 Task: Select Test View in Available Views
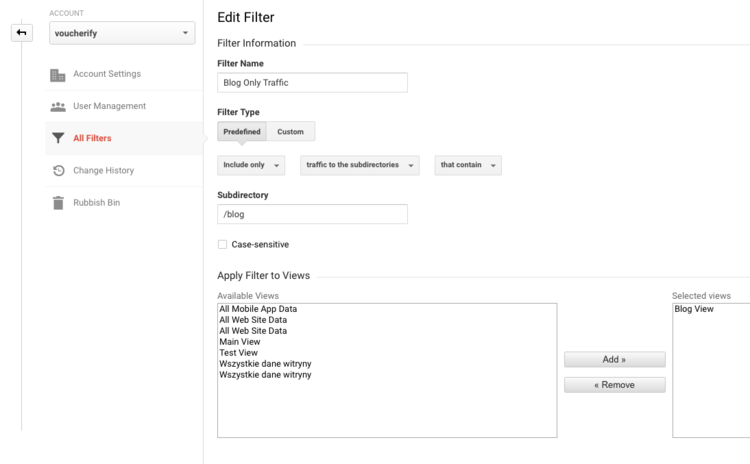[x=238, y=353]
